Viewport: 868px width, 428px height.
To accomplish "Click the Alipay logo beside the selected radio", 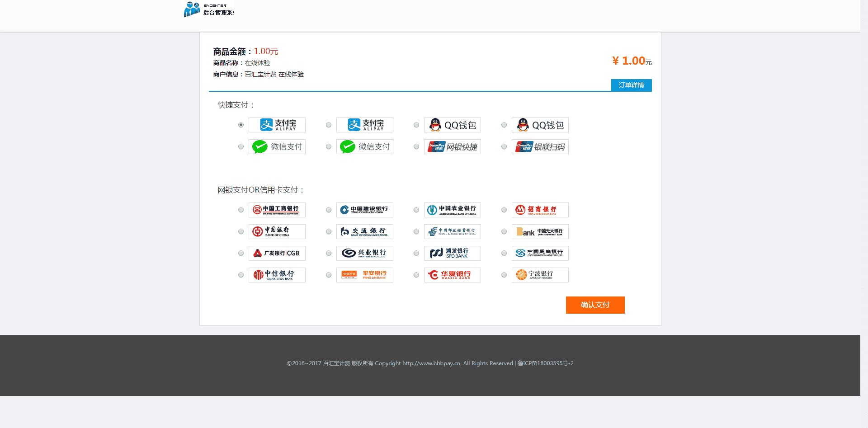I will point(277,125).
